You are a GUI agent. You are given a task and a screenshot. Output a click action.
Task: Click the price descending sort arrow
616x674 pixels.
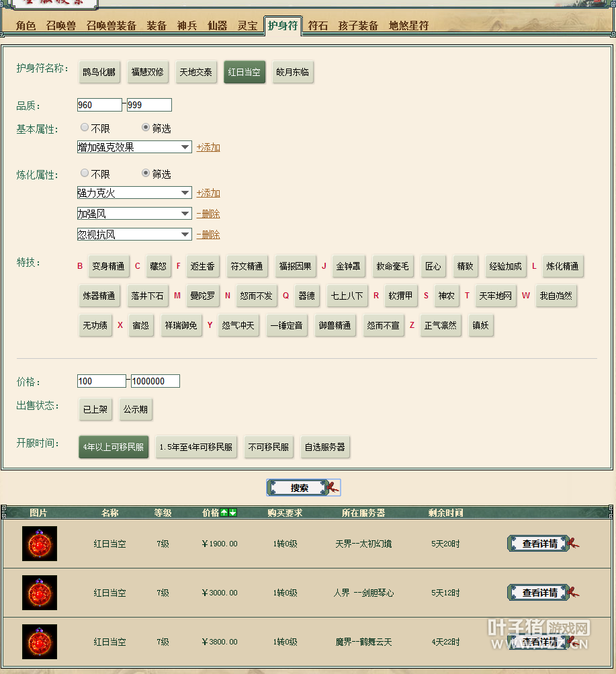point(232,513)
